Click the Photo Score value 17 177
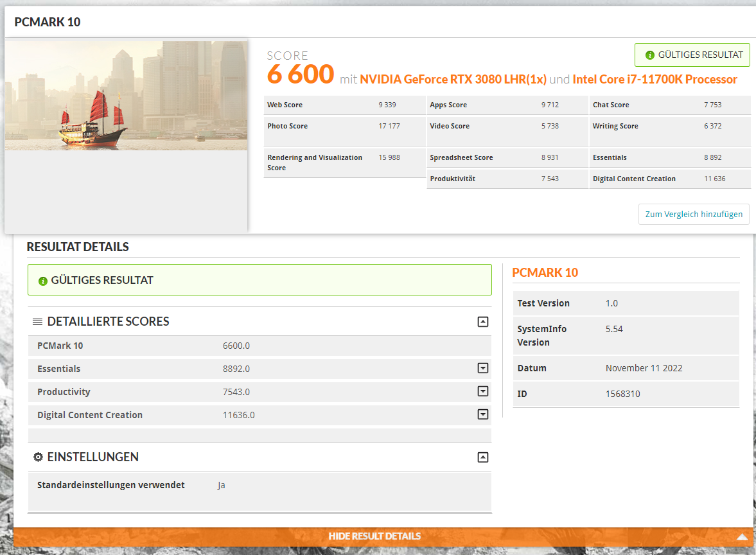The width and height of the screenshot is (756, 555). pos(389,126)
